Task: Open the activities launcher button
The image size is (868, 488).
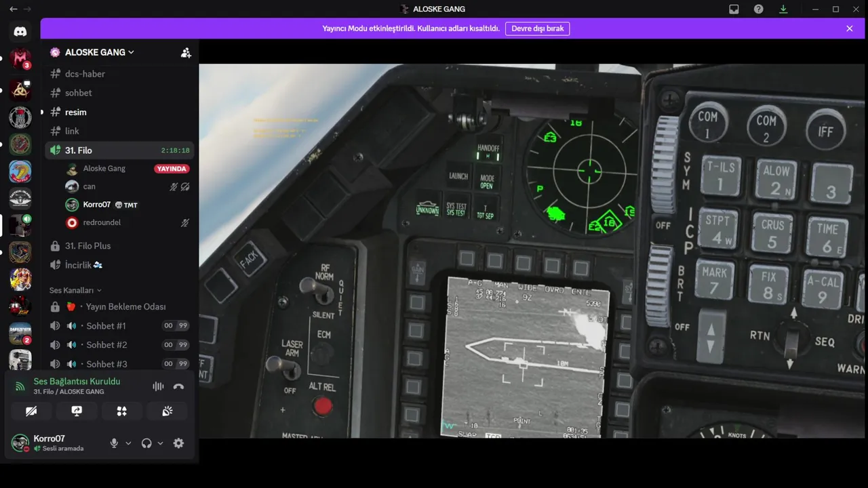Action: pos(121,411)
